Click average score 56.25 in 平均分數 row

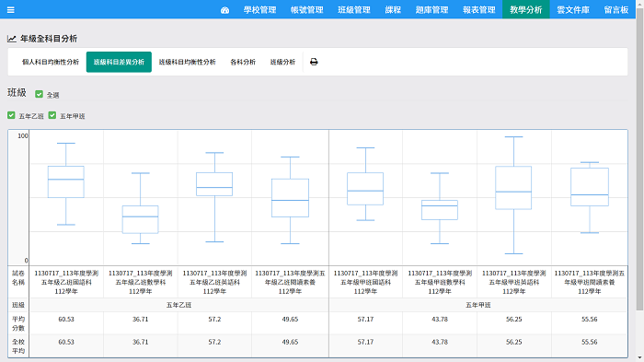pyautogui.click(x=513, y=320)
